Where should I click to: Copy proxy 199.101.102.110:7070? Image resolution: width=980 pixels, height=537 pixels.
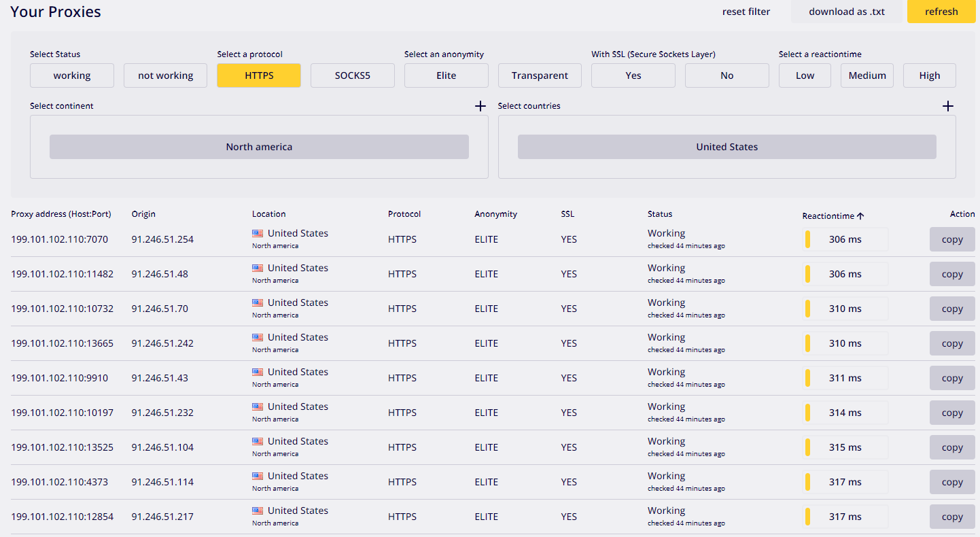coord(951,239)
